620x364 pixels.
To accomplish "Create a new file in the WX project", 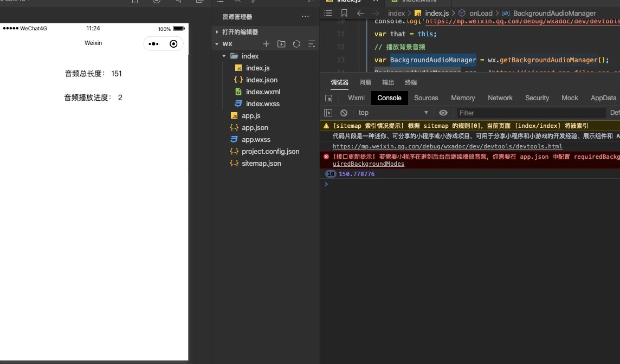I will tap(266, 44).
